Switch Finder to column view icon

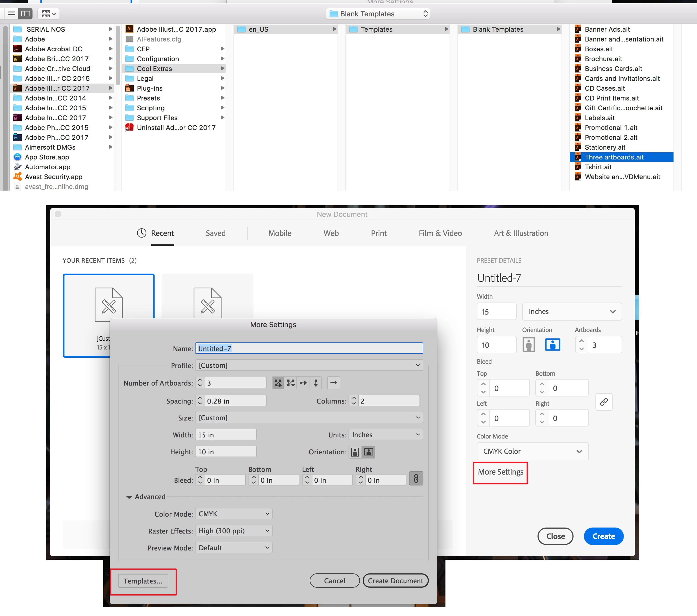click(x=26, y=14)
